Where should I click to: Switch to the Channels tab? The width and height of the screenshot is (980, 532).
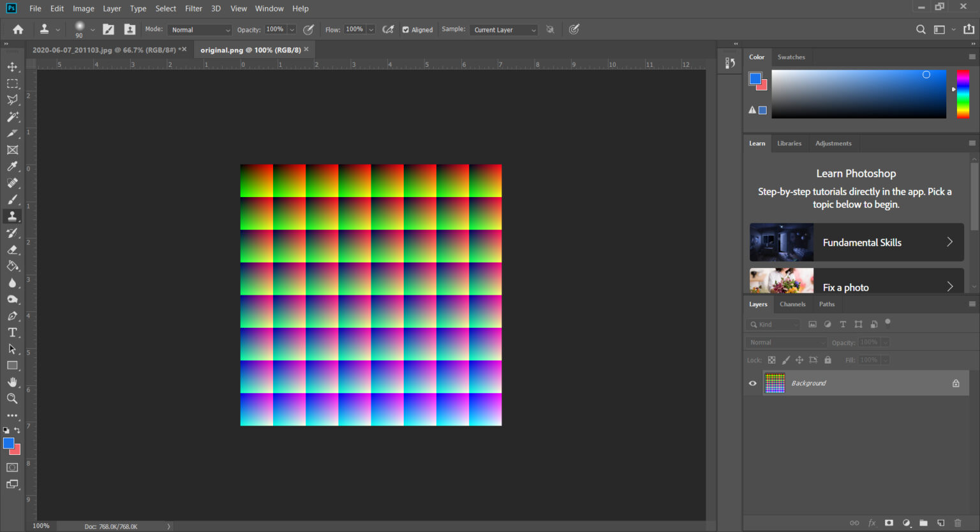pyautogui.click(x=792, y=304)
